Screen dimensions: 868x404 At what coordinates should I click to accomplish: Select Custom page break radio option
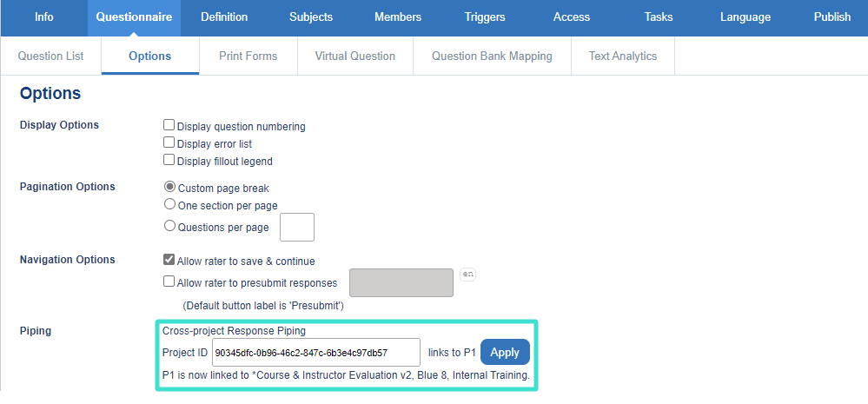point(170,187)
